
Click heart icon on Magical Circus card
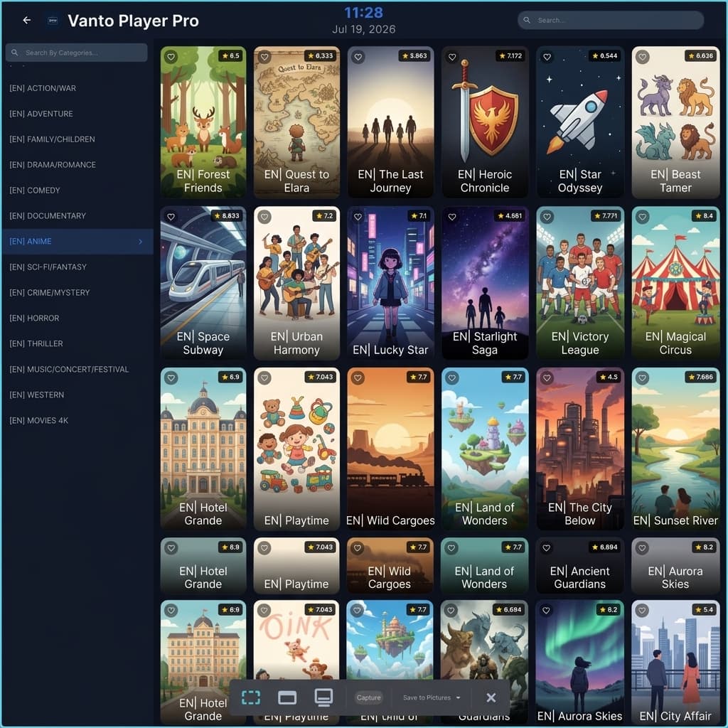coord(643,216)
